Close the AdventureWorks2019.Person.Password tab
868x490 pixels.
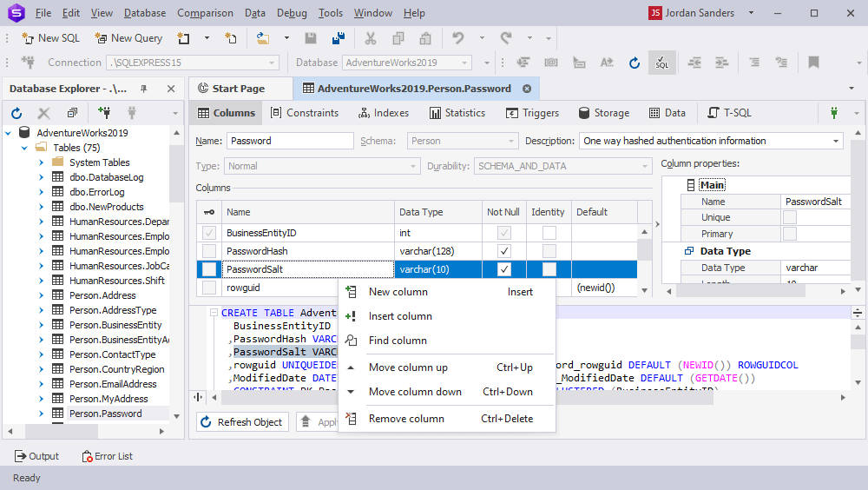click(x=528, y=89)
